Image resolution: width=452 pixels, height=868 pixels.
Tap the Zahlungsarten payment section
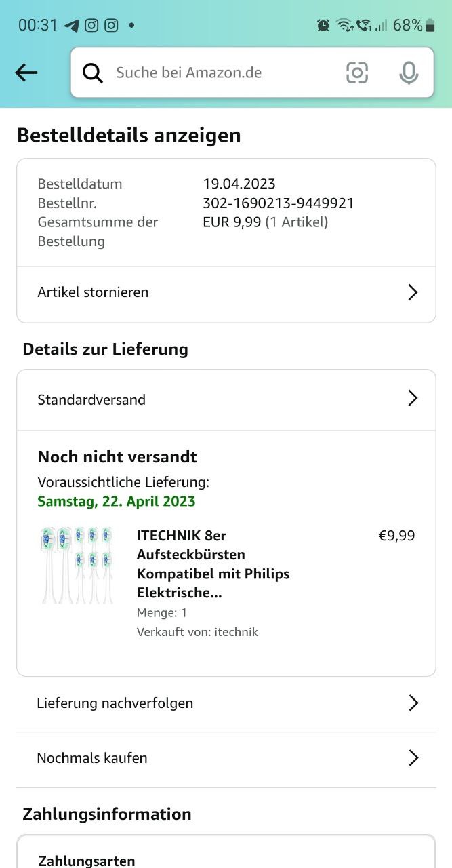(x=87, y=861)
